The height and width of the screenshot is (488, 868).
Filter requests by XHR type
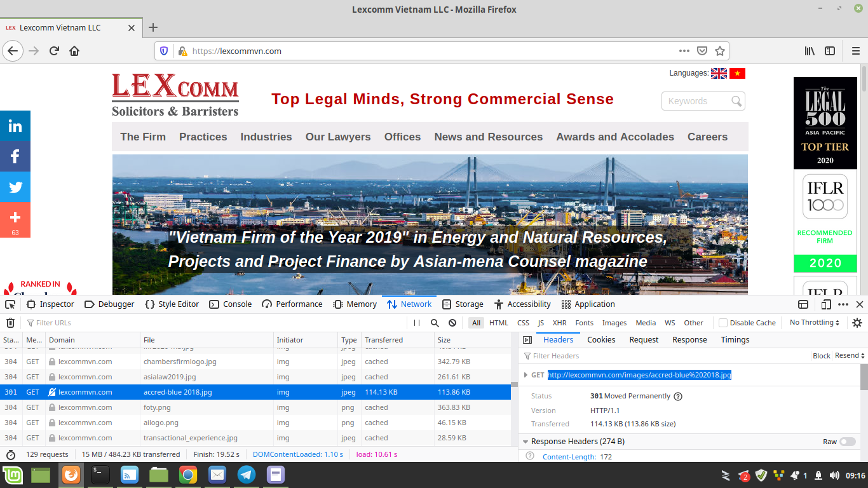[559, 323]
